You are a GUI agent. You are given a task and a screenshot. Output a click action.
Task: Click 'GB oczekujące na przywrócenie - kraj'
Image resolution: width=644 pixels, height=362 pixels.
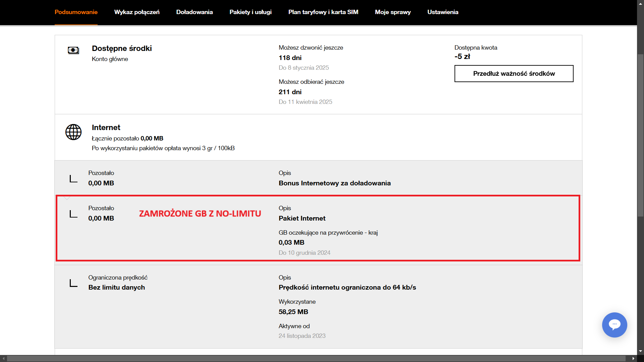click(x=328, y=233)
